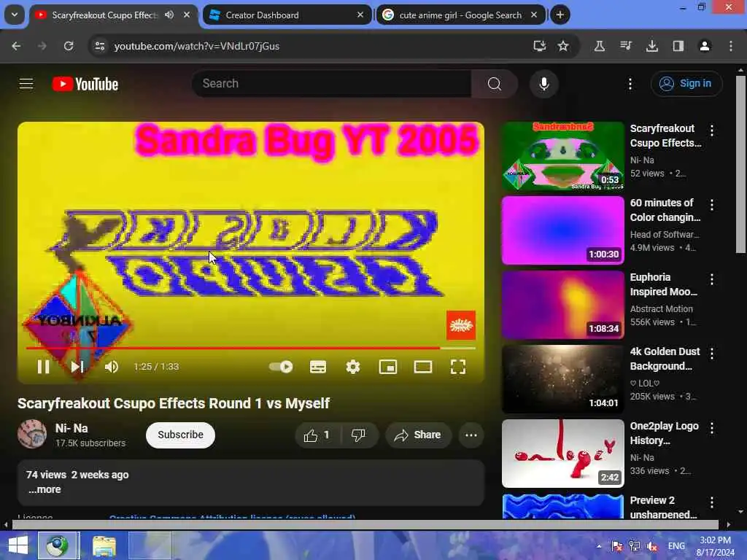Reload the current page

69,46
